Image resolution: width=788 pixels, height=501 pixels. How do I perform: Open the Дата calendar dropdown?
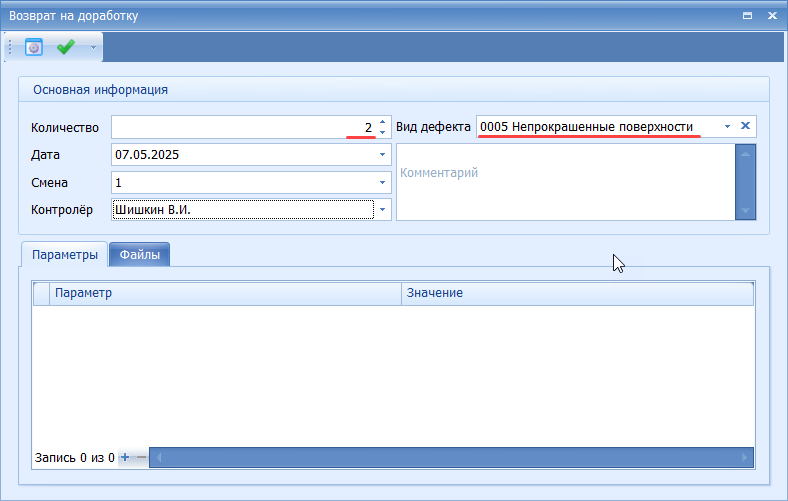tap(382, 155)
